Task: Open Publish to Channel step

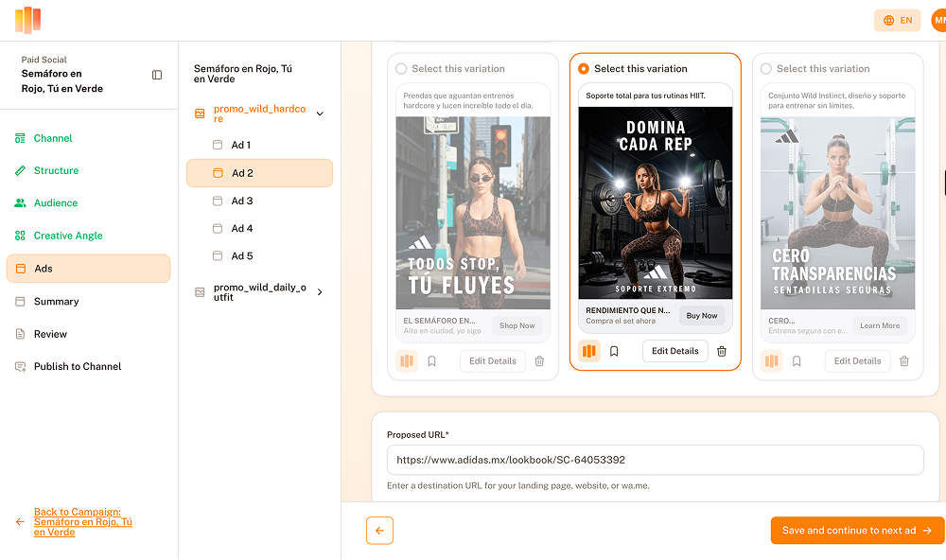Action: (78, 367)
